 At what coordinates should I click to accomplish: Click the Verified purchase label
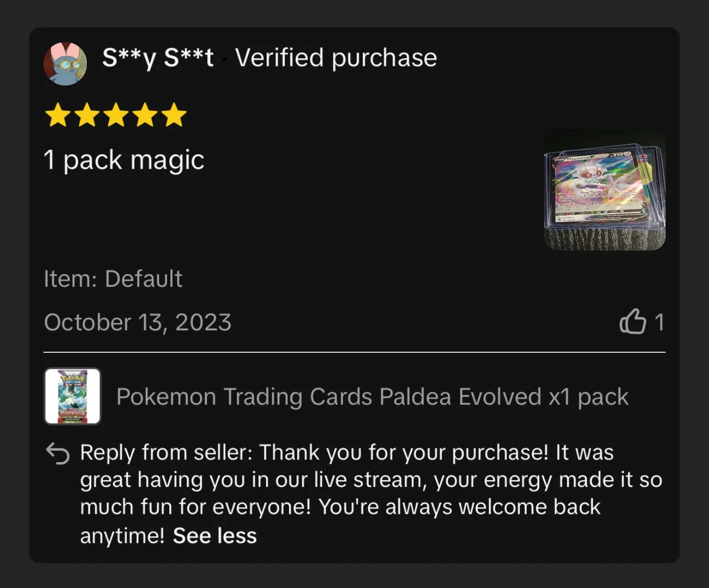point(336,58)
